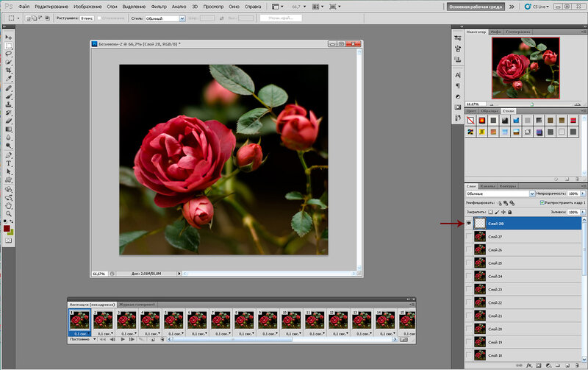Add a layer mask via panel icon
Image resolution: width=588 pixels, height=370 pixels.
539,365
